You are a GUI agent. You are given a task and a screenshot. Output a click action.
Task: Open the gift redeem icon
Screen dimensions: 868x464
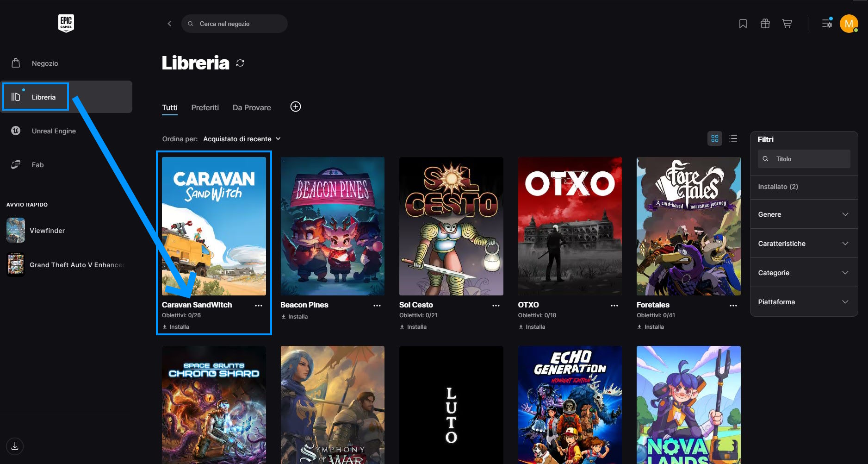[765, 24]
